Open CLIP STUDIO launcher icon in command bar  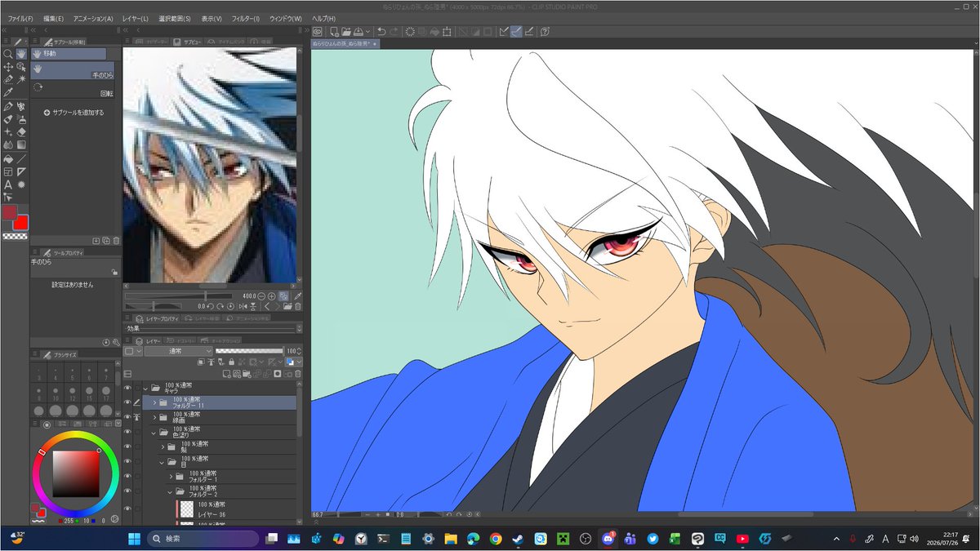coord(318,32)
